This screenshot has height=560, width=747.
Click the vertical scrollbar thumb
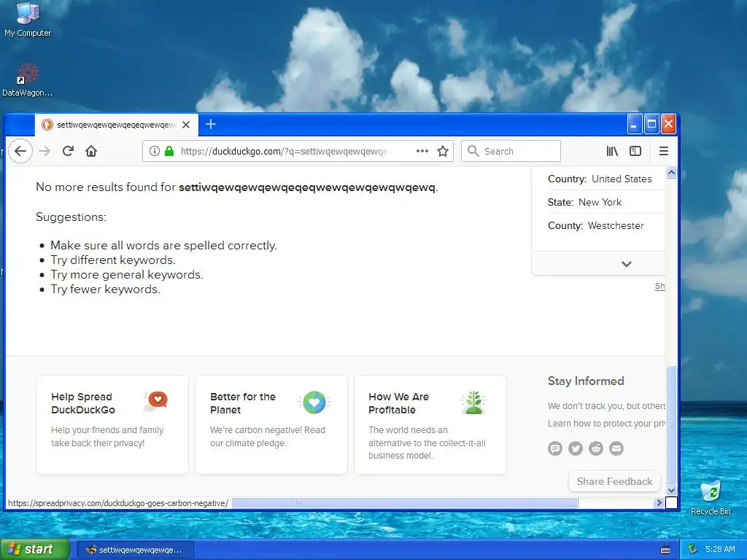(x=671, y=424)
